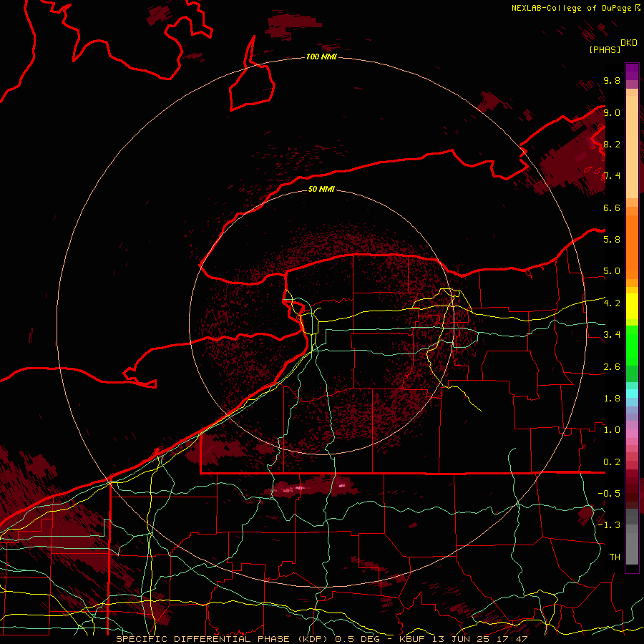Select the 8.2 legend value
This screenshot has width=644, height=644.
[x=612, y=144]
